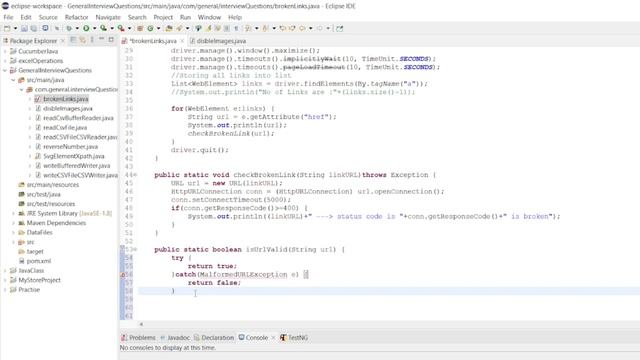Toggle Link with Editor in Package Explorer

[x=83, y=40]
